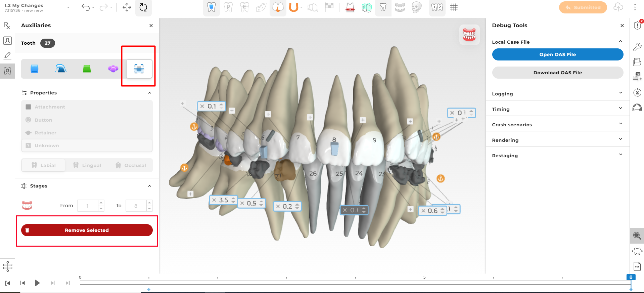
Task: Collapse the Properties section
Action: point(149,93)
